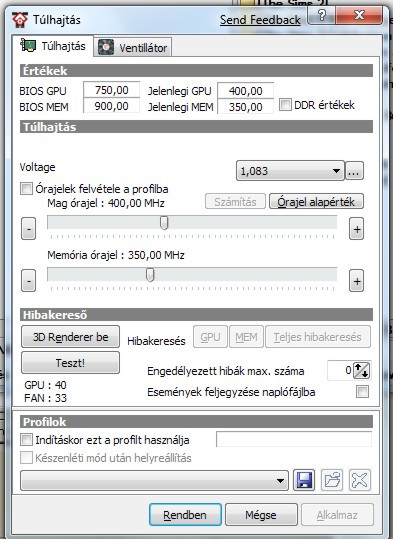Open the profile selection dropdown
The width and height of the screenshot is (393, 539).
[154, 480]
